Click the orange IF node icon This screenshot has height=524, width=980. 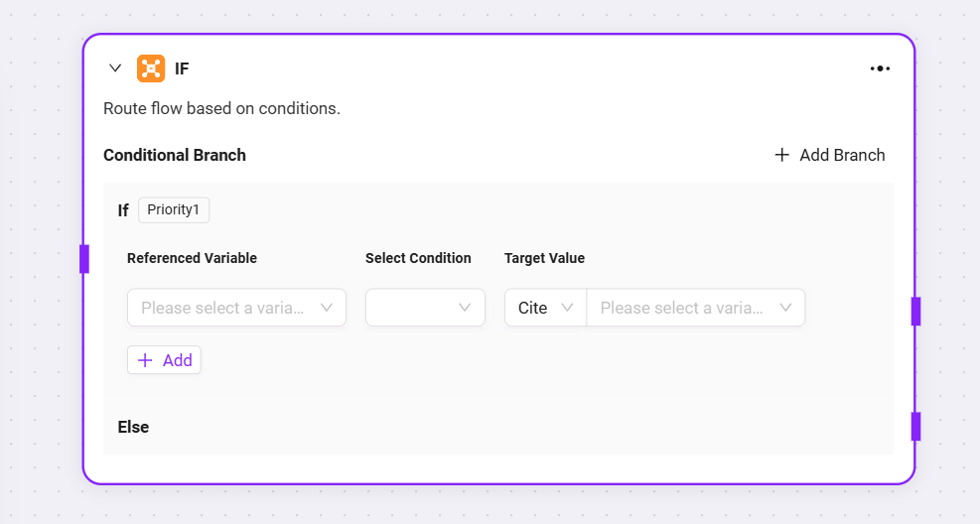151,68
